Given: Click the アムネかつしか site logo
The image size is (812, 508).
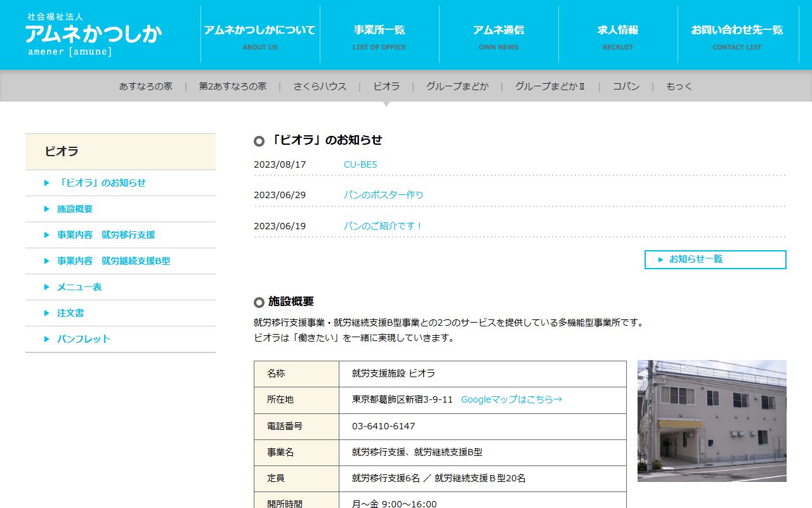Looking at the screenshot, I should coord(94,34).
